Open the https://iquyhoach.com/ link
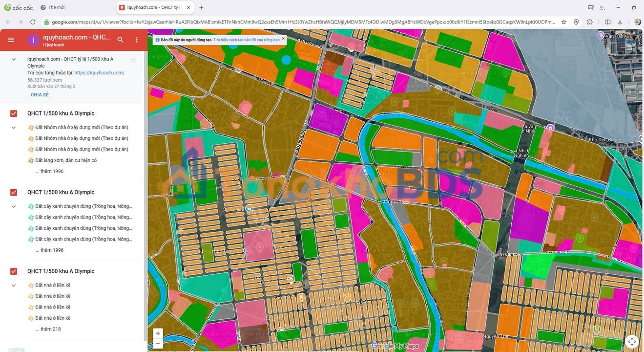 click(x=99, y=73)
